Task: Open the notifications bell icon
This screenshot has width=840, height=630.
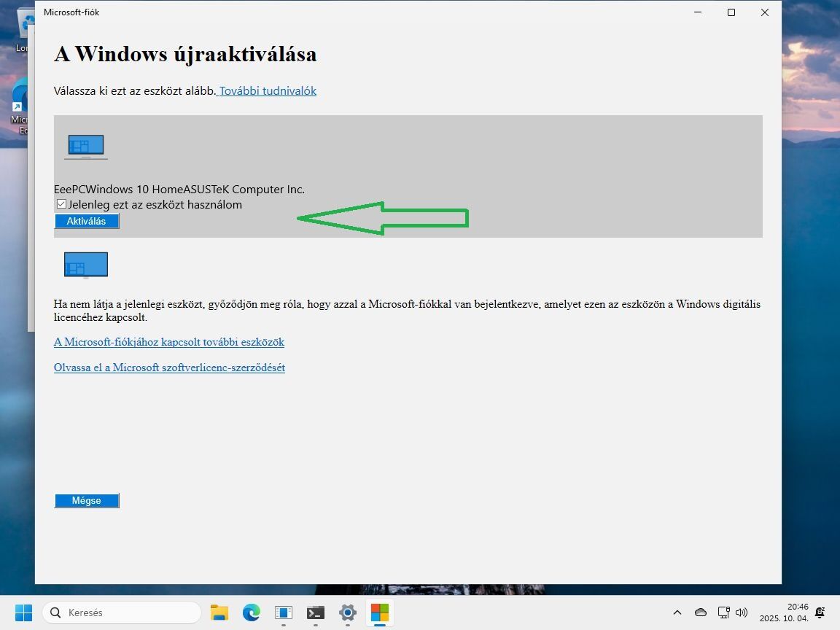Action: (x=820, y=612)
